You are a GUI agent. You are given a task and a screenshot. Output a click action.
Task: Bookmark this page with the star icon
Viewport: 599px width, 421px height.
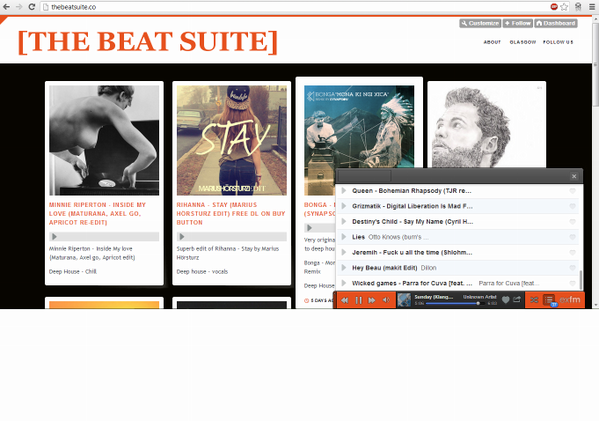tap(564, 7)
